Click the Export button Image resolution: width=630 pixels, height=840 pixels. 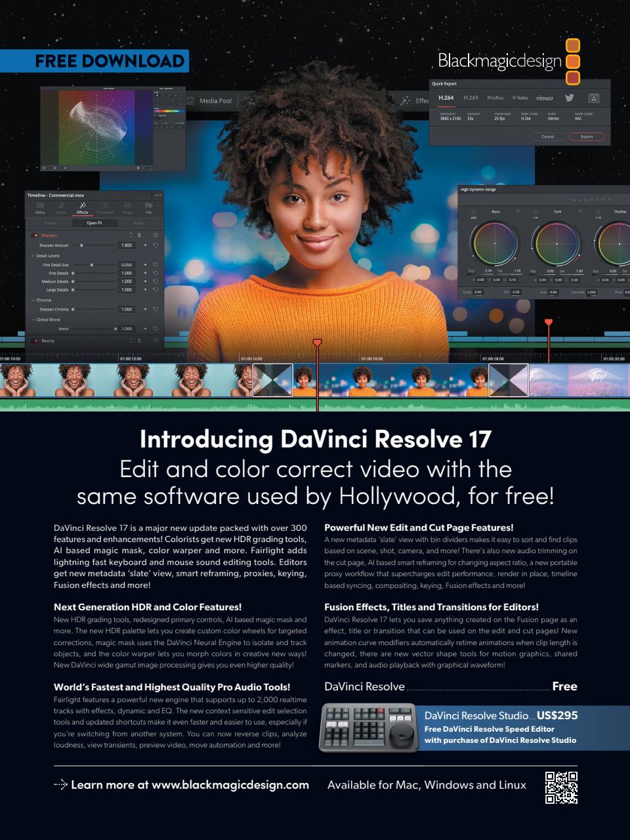[x=586, y=136]
